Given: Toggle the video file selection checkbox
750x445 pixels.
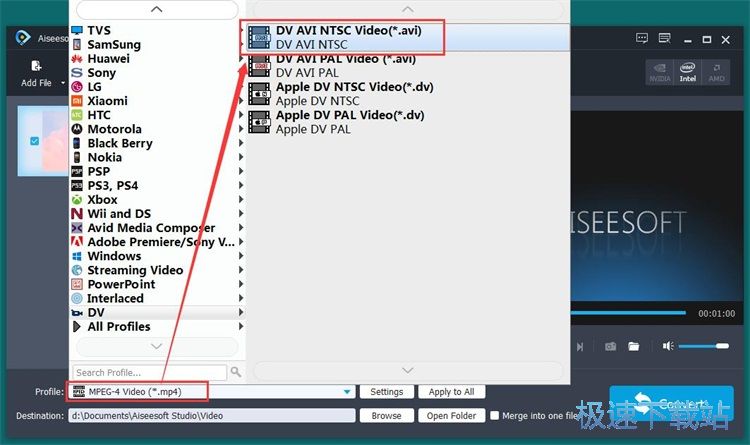Looking at the screenshot, I should click(34, 141).
